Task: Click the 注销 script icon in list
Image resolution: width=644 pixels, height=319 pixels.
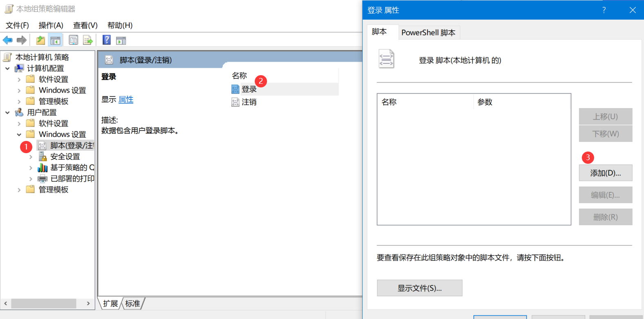Action: (x=235, y=102)
